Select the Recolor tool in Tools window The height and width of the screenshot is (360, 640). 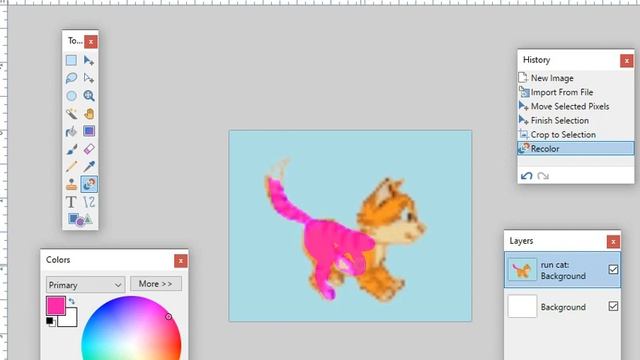click(x=89, y=184)
